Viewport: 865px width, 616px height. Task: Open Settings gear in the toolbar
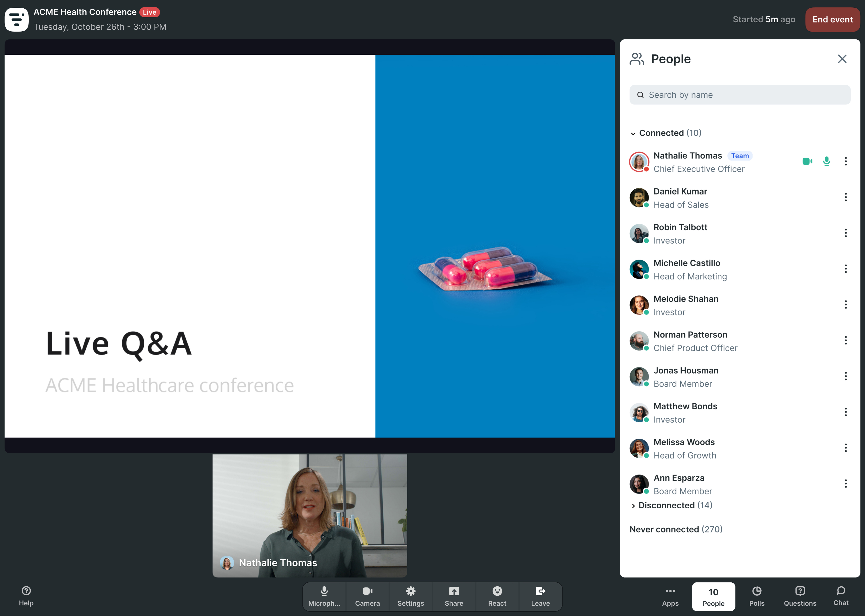(x=410, y=596)
